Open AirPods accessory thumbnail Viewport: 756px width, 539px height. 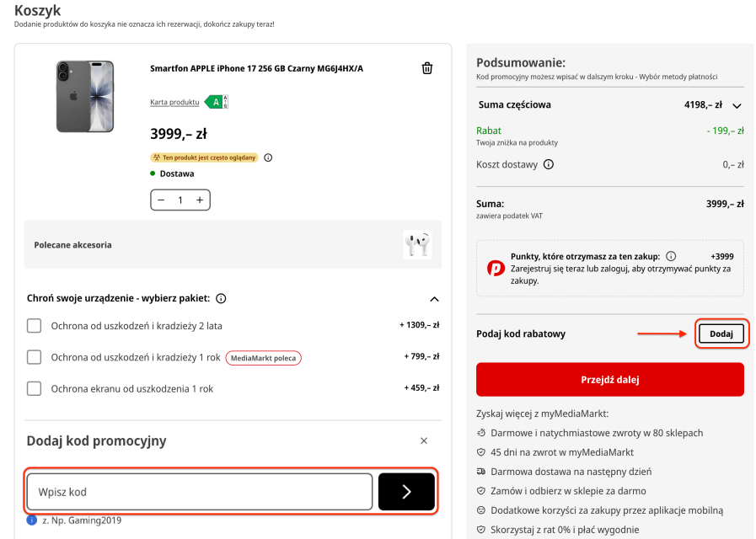(x=417, y=245)
